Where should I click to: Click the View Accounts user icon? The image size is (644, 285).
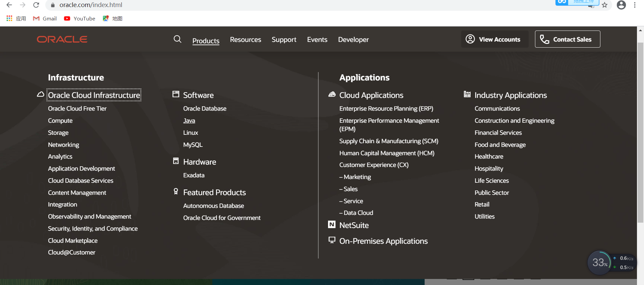(x=470, y=39)
